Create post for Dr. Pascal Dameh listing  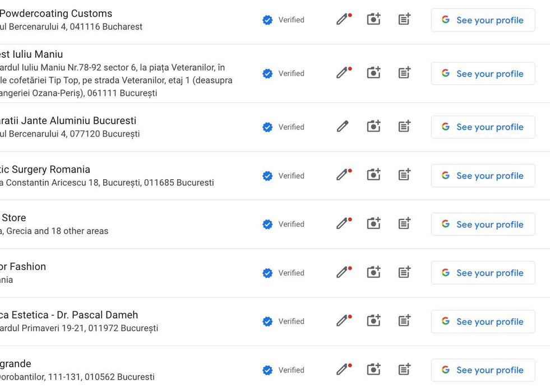click(404, 321)
